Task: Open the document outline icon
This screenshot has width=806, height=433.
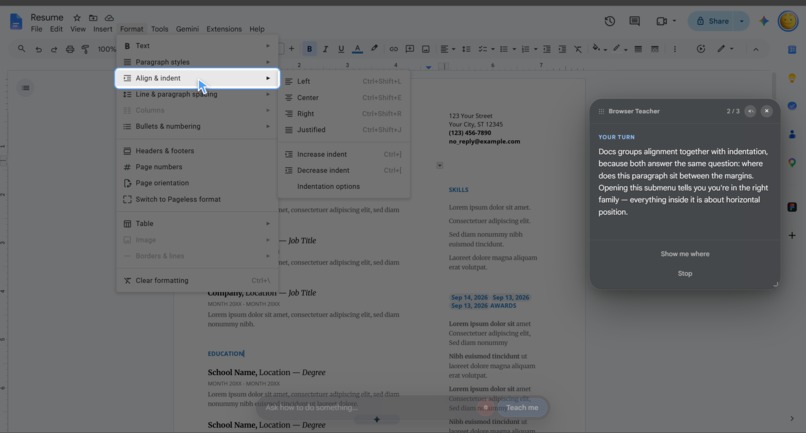Action: click(26, 88)
